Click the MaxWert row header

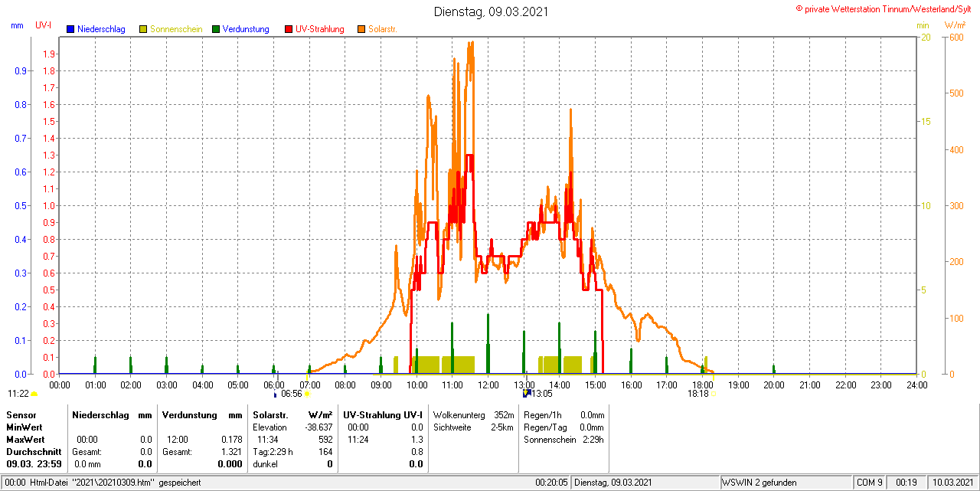click(26, 440)
